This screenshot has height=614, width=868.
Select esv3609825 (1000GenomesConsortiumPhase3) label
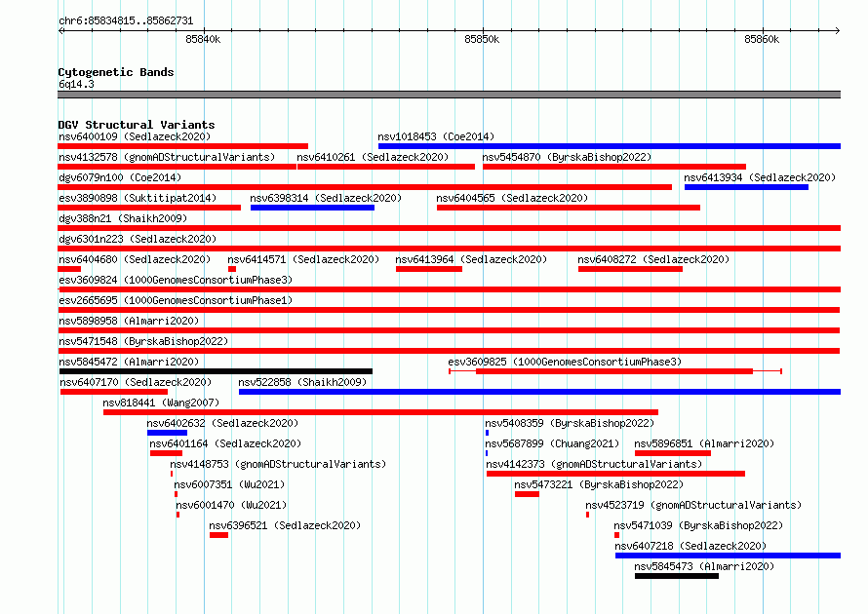(566, 362)
